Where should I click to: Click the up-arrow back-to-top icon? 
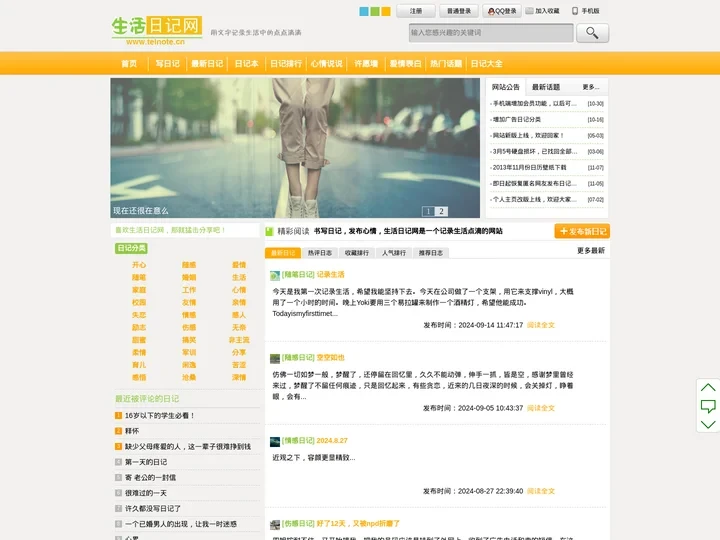click(708, 388)
